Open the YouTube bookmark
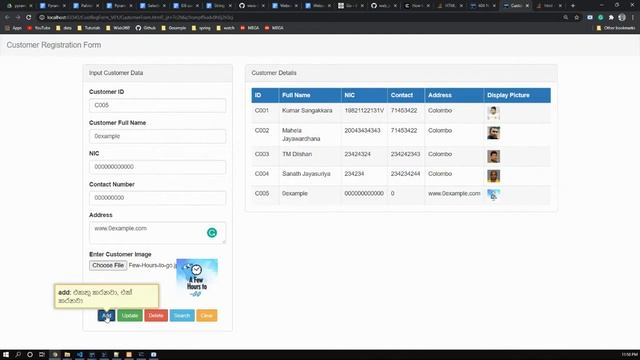Image resolution: width=640 pixels, height=360 pixels. tap(38, 28)
